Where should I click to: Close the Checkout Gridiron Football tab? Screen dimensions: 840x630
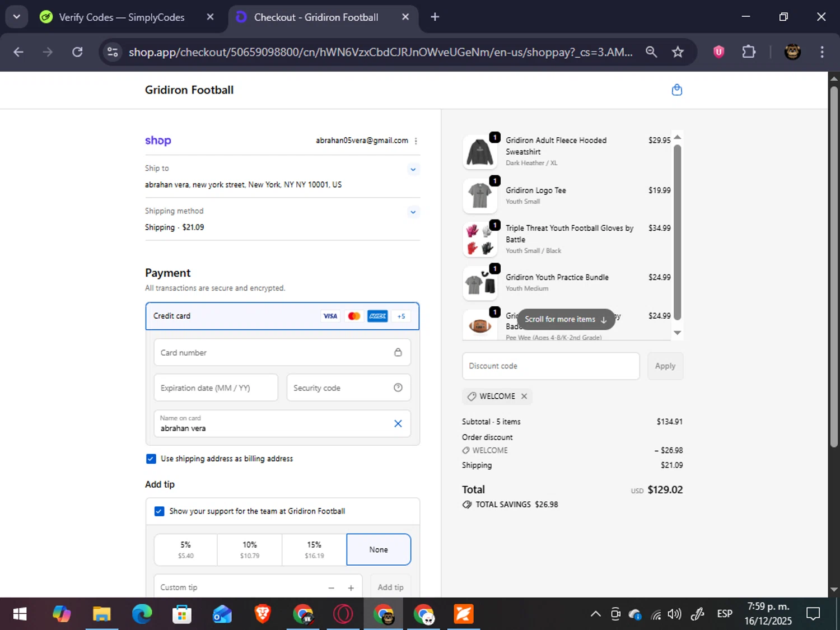tap(405, 17)
